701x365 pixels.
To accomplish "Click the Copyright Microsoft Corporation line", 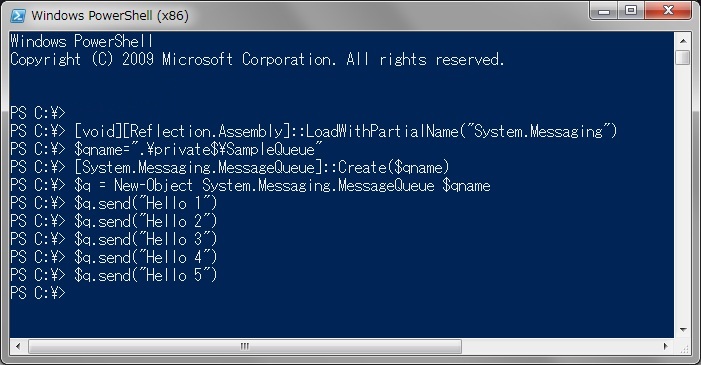I will coord(257,59).
